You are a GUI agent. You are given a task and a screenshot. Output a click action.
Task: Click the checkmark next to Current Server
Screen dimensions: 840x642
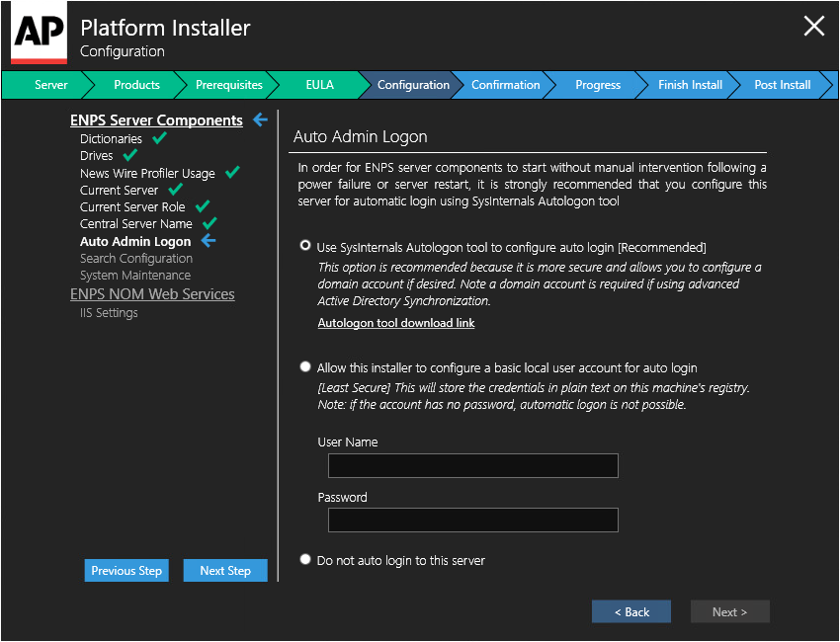point(176,190)
